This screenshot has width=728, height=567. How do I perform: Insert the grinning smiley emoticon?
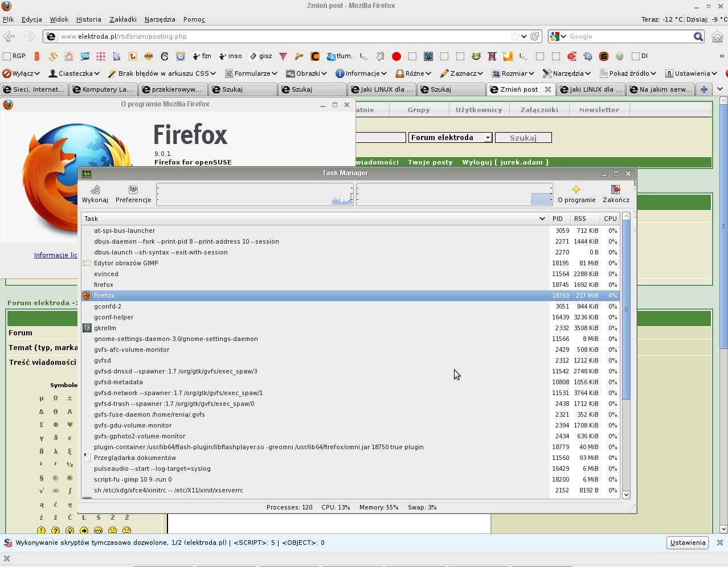(98, 531)
